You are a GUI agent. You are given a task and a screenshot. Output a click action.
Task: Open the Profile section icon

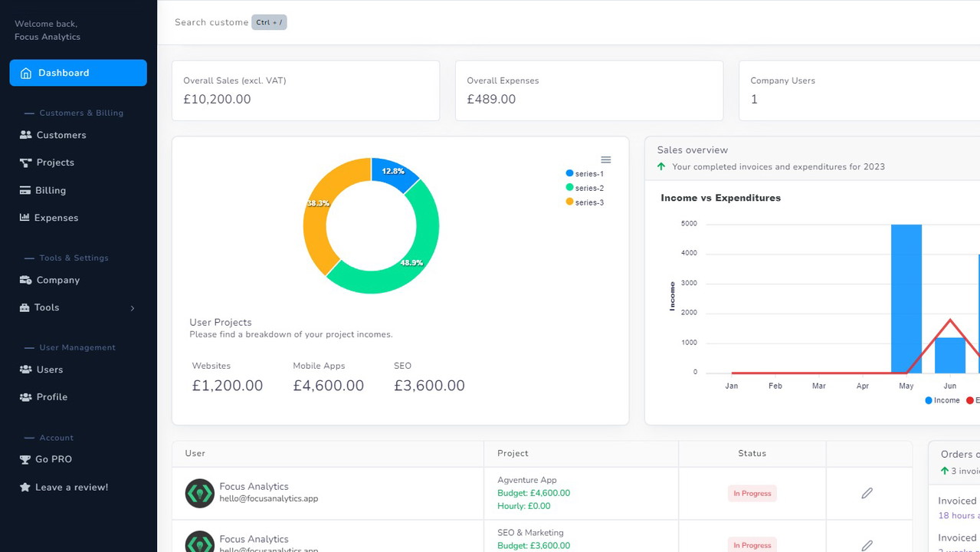(x=26, y=396)
